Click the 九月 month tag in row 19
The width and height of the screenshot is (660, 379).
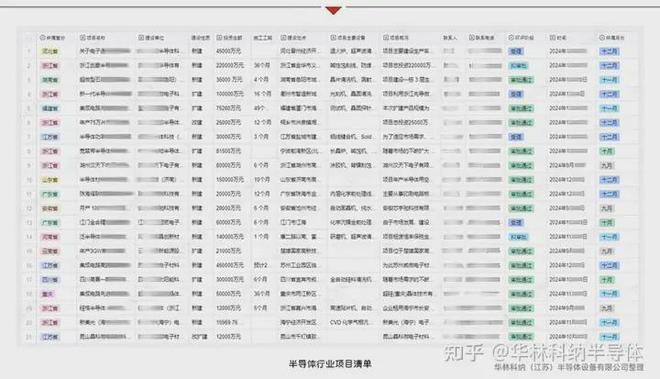pyautogui.click(x=607, y=308)
